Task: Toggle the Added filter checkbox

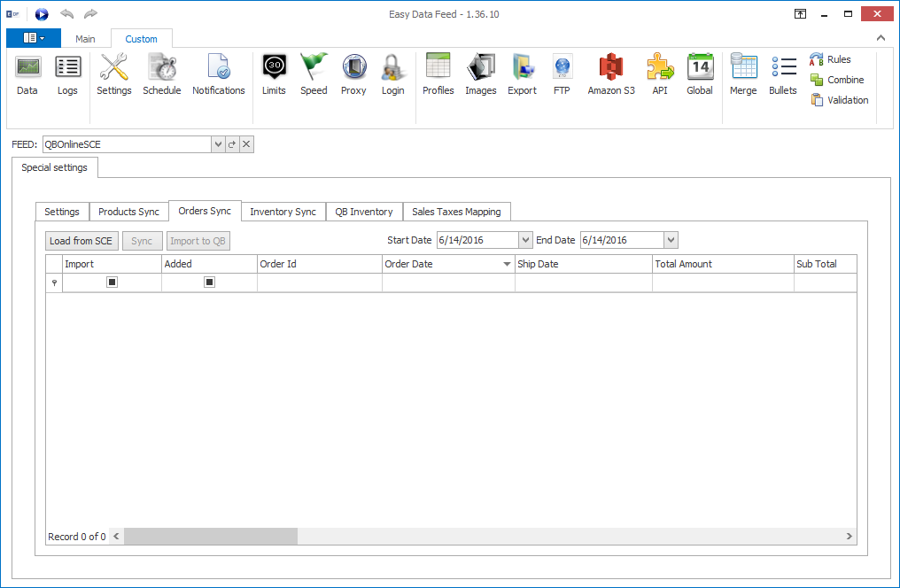Action: click(x=210, y=282)
